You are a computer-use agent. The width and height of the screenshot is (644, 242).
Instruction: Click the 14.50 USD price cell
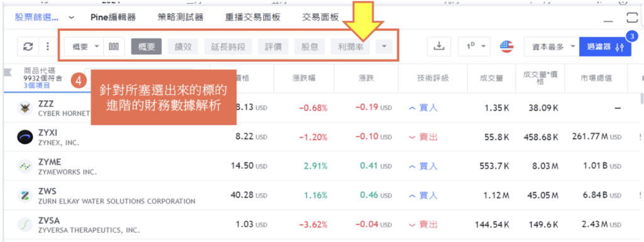pos(248,166)
